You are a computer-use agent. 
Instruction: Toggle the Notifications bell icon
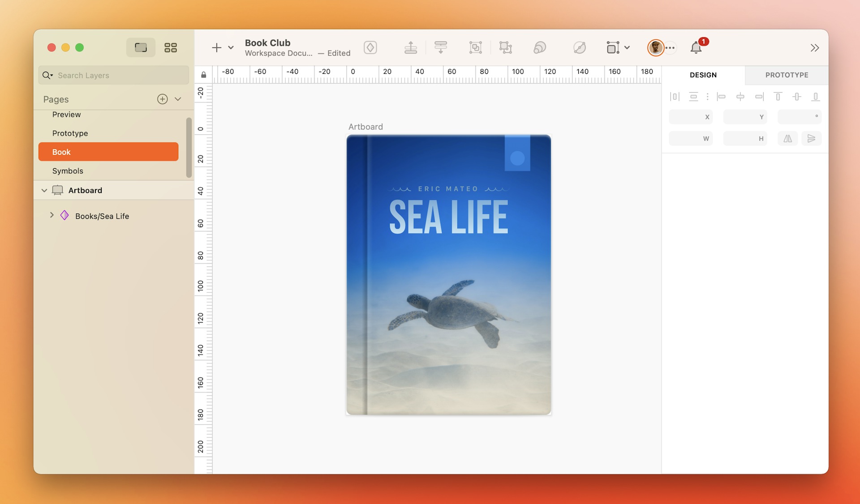point(696,47)
